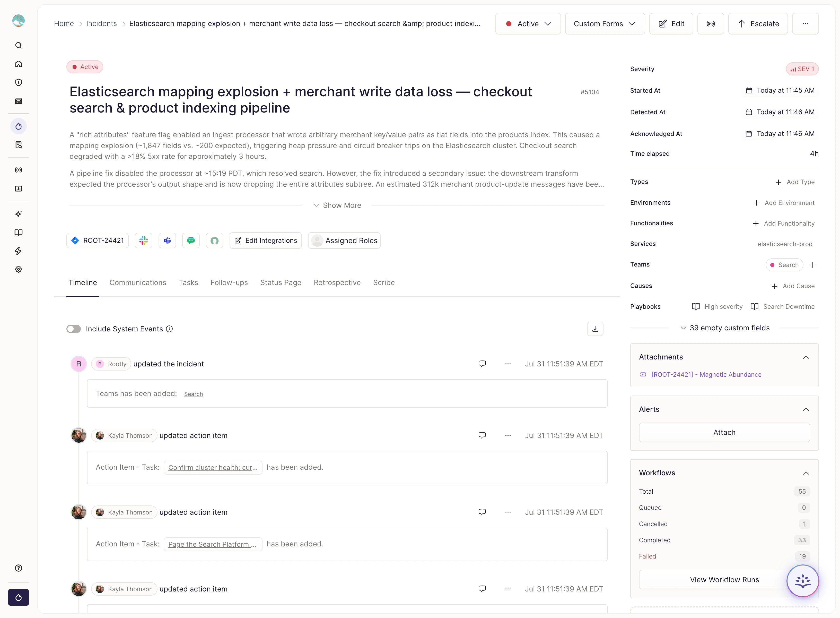Open Edit Integrations
The height and width of the screenshot is (618, 840).
[x=266, y=241]
